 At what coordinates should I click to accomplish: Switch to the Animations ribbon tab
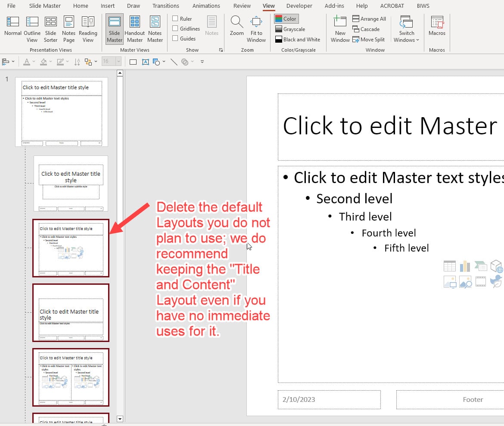206,6
